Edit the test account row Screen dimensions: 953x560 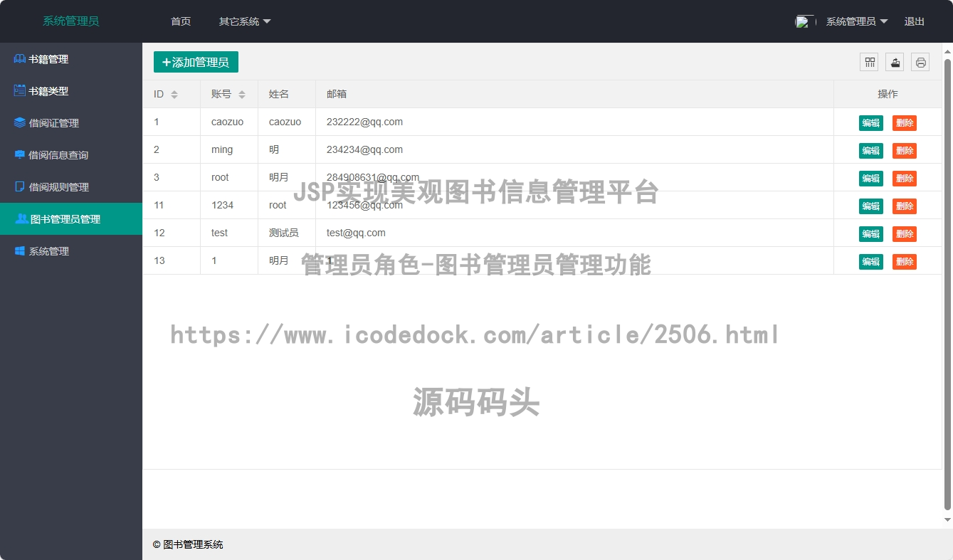coord(870,234)
